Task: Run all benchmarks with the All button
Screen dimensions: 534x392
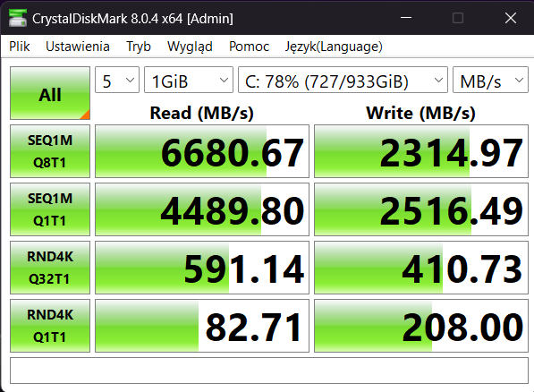Action: [50, 93]
